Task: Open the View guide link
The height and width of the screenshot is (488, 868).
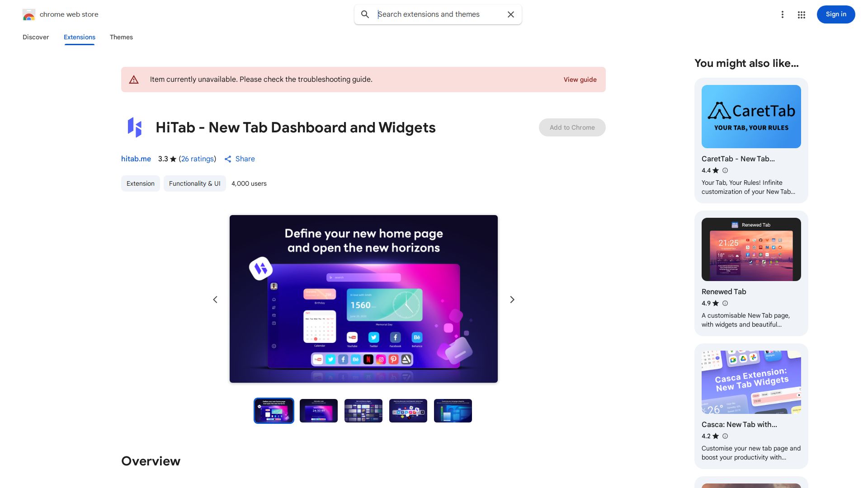Action: coord(580,80)
